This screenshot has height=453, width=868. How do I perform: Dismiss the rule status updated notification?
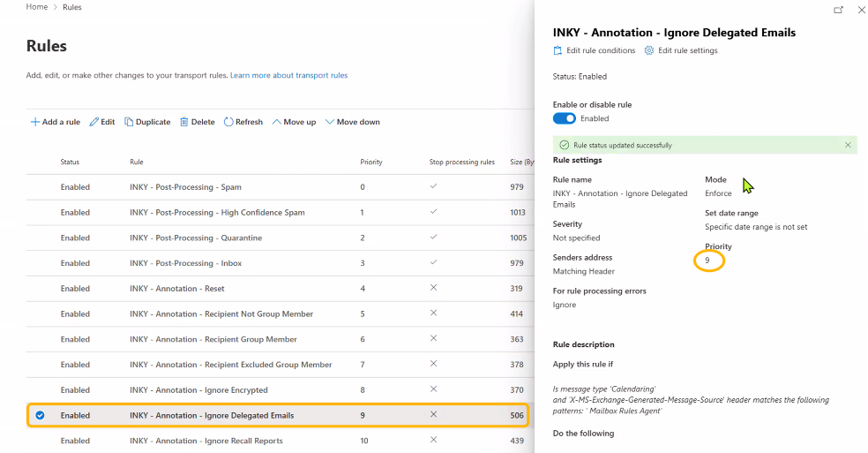[848, 145]
